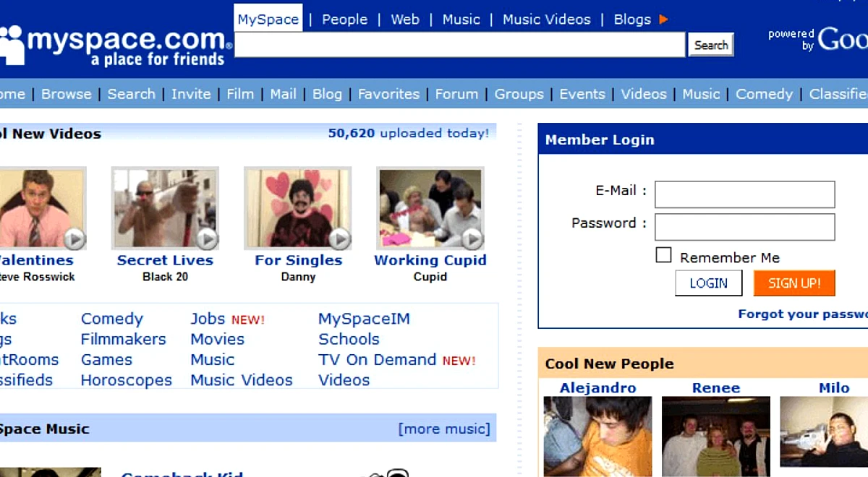Click Secret Lives video thumbnail
868x477 pixels.
point(165,208)
